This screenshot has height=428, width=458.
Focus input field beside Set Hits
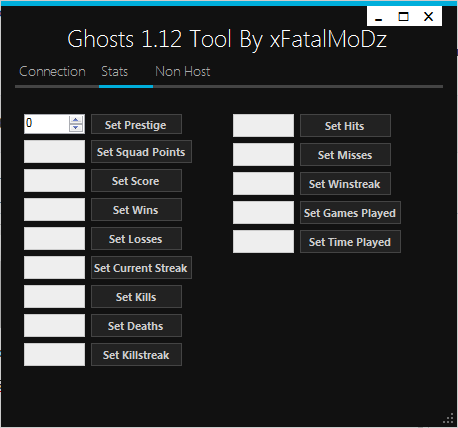pyautogui.click(x=263, y=126)
